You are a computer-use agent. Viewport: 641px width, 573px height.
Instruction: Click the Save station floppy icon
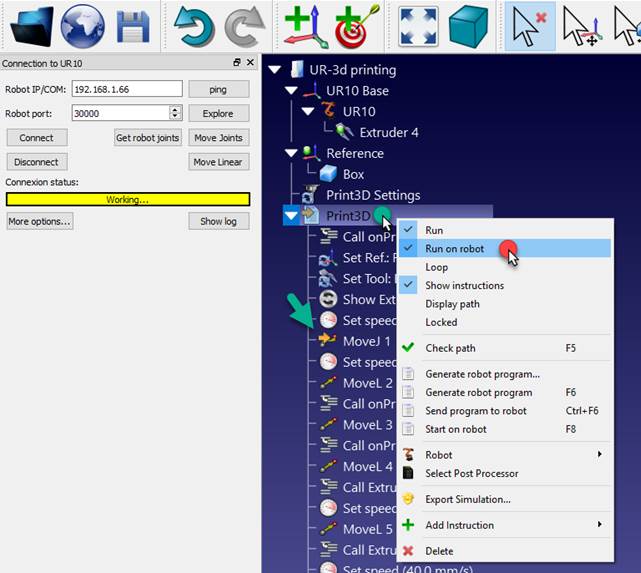click(x=133, y=26)
